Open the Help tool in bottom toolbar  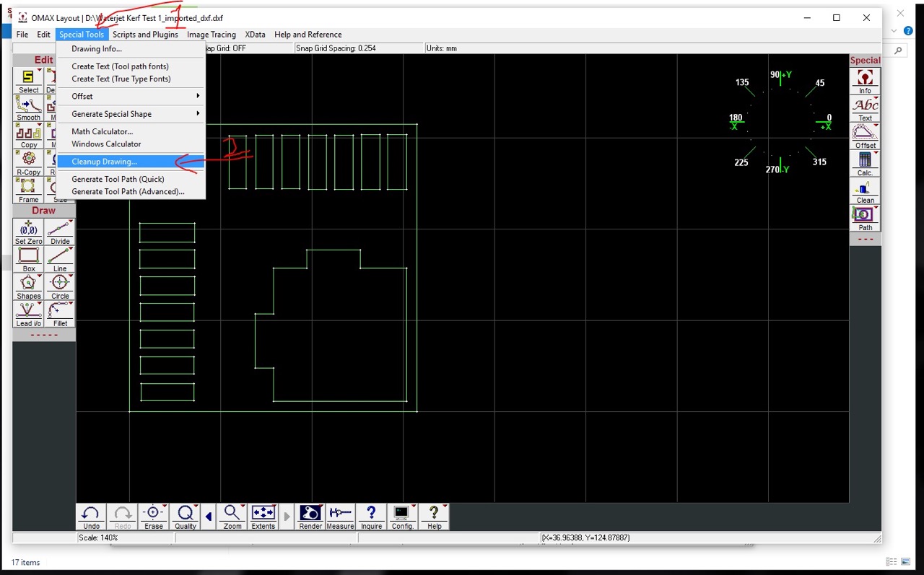(434, 517)
